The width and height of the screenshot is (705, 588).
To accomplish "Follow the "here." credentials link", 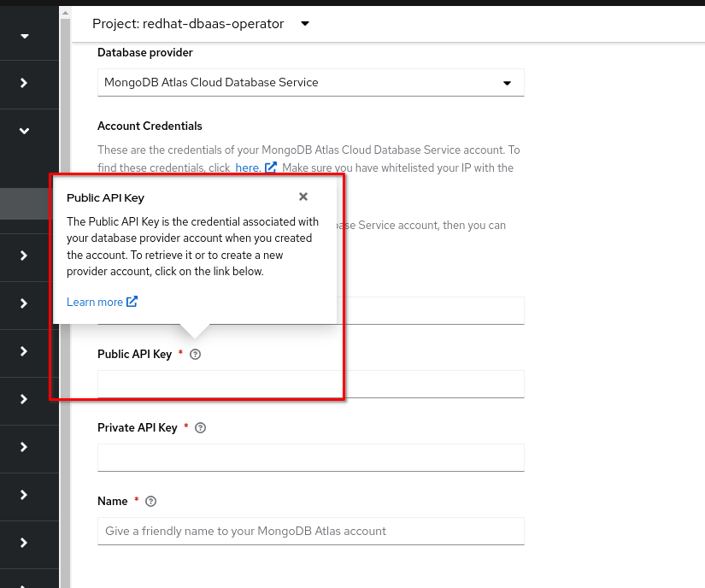I will 248,168.
